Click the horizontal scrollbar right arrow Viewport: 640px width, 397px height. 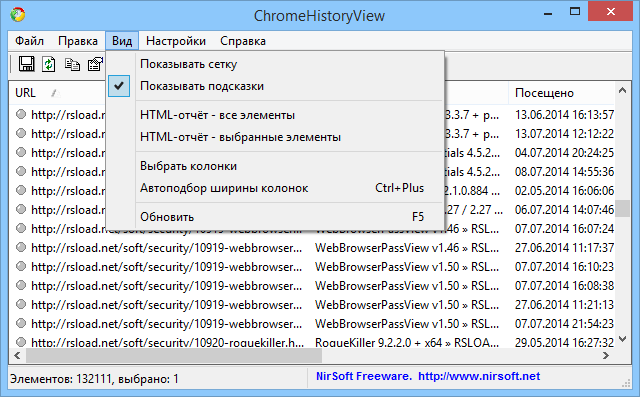click(x=606, y=356)
